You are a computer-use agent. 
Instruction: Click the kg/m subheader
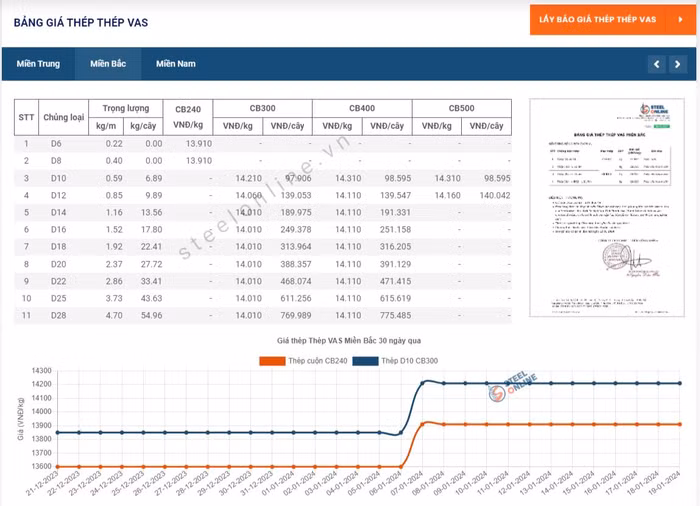[106, 126]
